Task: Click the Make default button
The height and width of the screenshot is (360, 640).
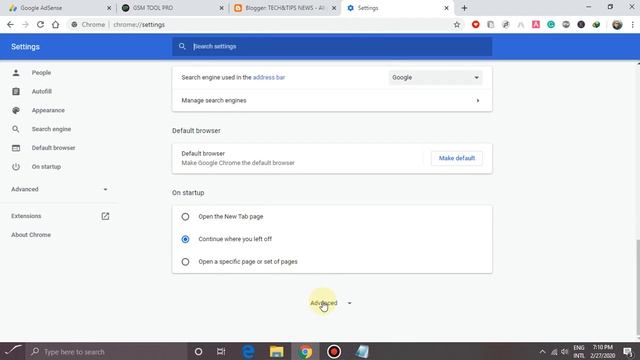Action: (x=457, y=158)
